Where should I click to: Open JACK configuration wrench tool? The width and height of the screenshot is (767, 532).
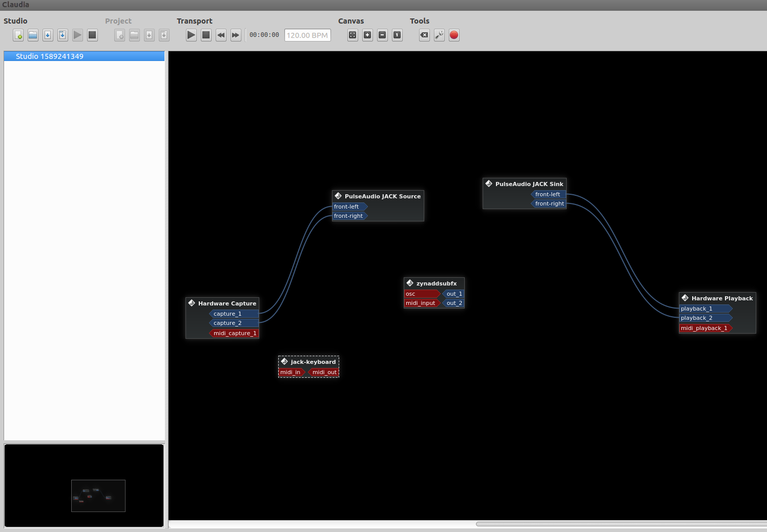[x=439, y=35]
